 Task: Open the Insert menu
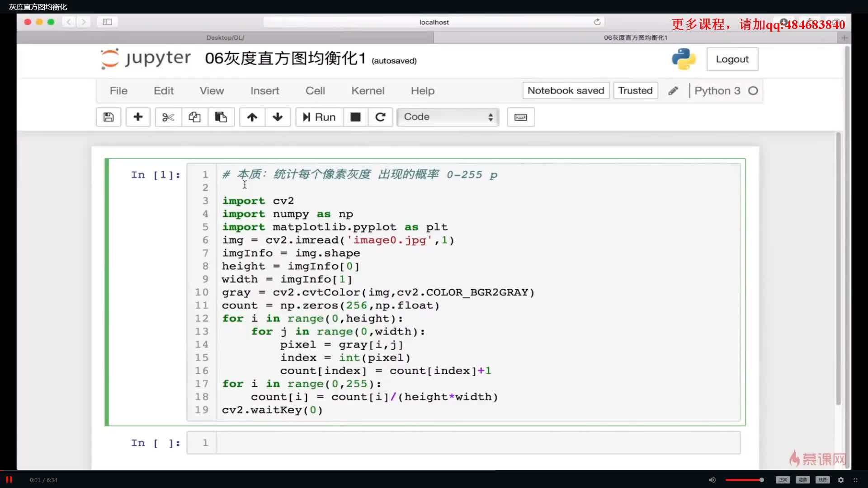[264, 91]
